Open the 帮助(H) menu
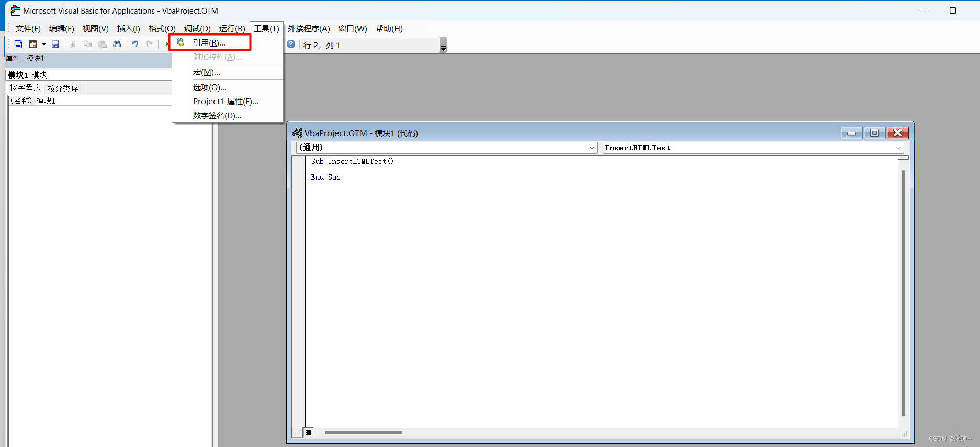980x447 pixels. coord(389,29)
